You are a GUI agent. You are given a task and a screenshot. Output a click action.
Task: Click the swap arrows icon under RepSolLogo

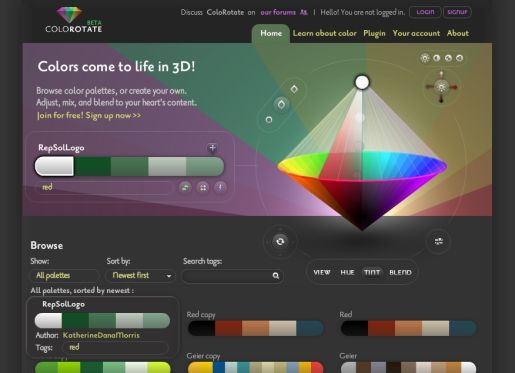coord(185,187)
